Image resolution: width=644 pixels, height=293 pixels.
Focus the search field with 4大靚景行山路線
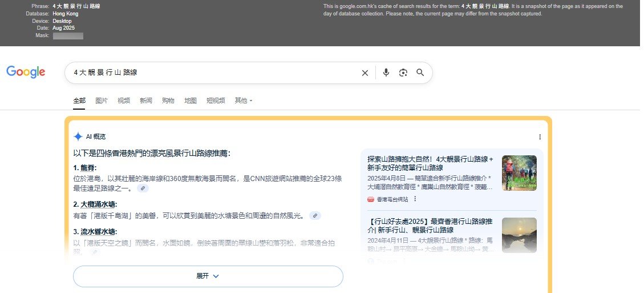point(213,73)
